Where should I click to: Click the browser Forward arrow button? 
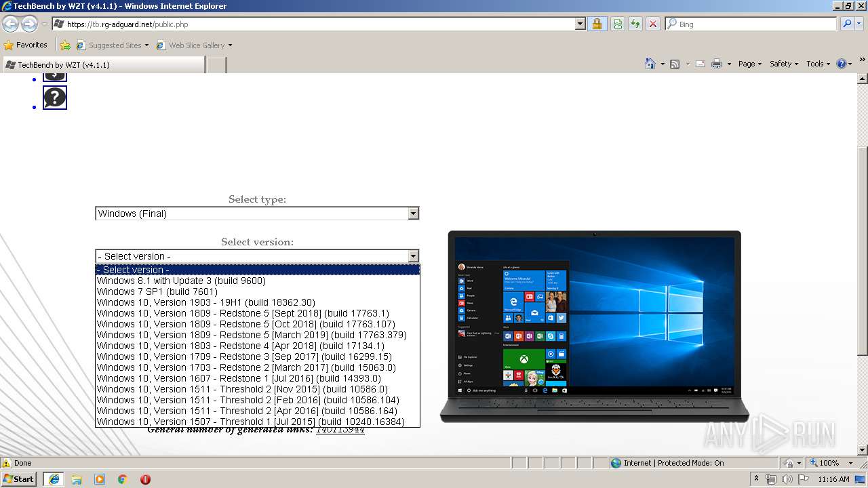(29, 24)
